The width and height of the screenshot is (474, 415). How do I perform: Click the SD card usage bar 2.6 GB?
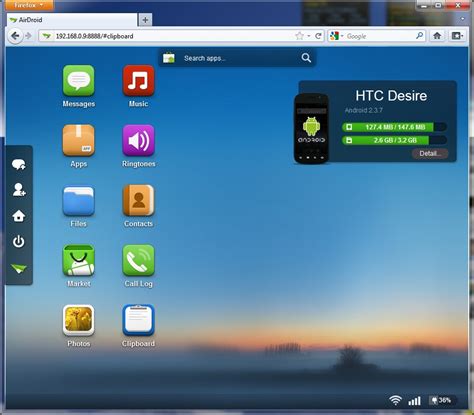pyautogui.click(x=394, y=140)
